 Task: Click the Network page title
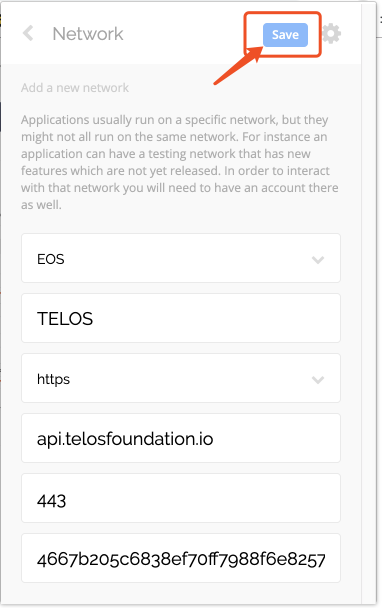tap(88, 34)
